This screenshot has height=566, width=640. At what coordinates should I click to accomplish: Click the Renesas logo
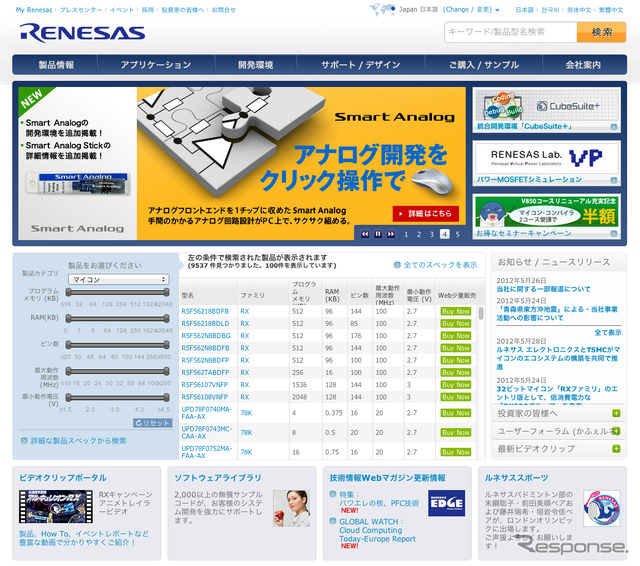click(x=82, y=33)
